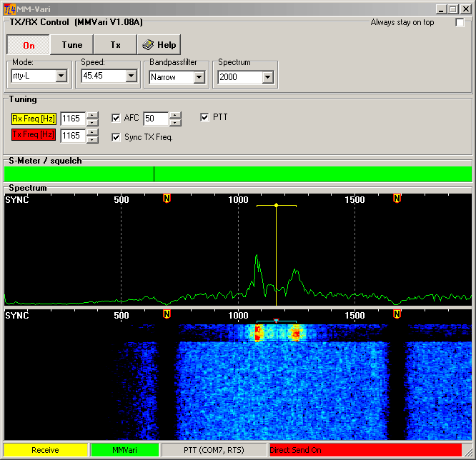
Task: Click the red triangle Rx marker in waterfall
Action: pyautogui.click(x=276, y=321)
